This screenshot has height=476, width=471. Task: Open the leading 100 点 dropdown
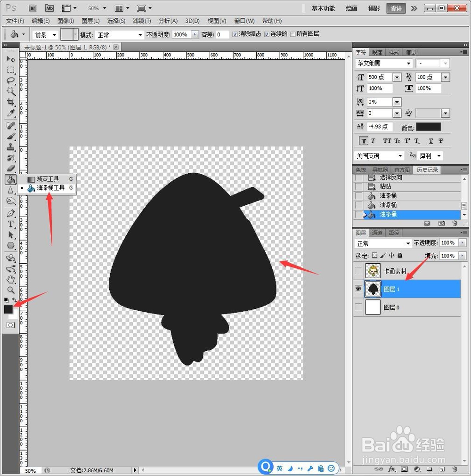pyautogui.click(x=446, y=77)
